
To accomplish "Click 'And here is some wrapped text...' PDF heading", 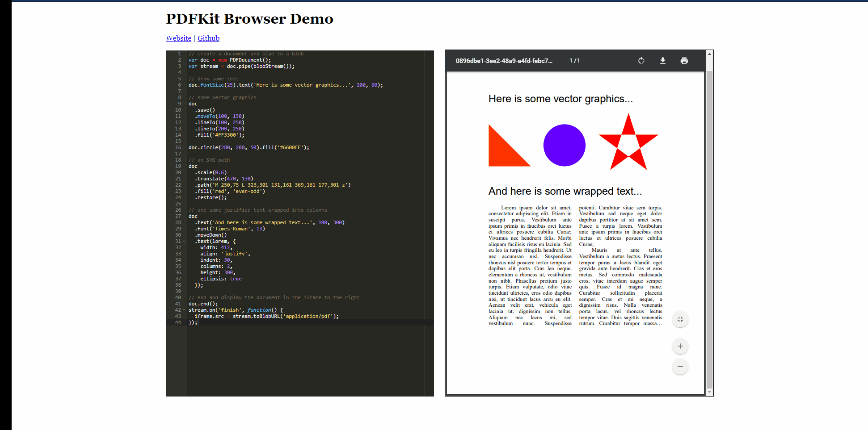I will pos(565,192).
